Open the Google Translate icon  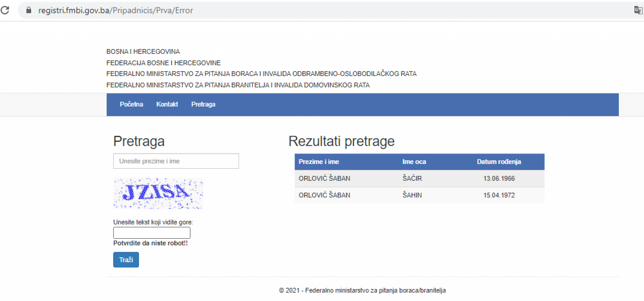[638, 10]
